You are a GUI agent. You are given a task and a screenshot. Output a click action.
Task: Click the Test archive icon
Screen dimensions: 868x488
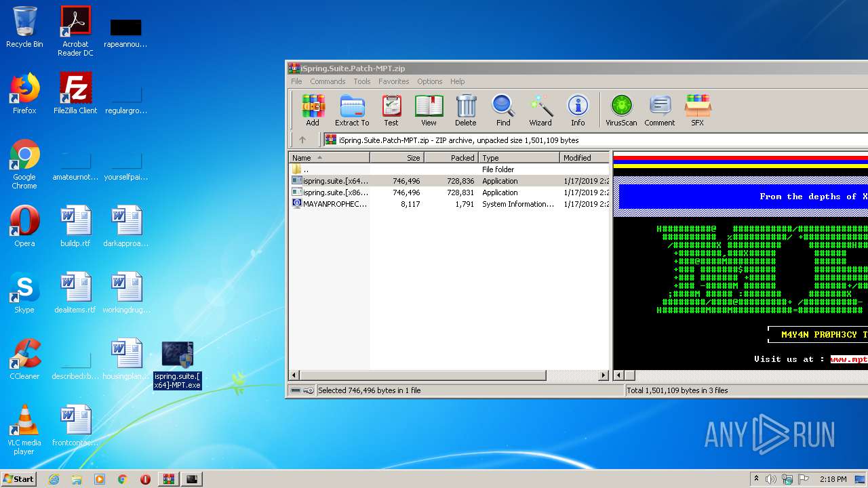[x=391, y=110]
